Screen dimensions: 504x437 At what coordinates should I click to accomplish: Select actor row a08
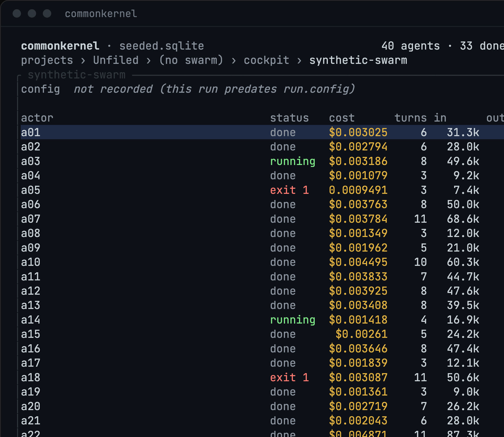pyautogui.click(x=262, y=233)
